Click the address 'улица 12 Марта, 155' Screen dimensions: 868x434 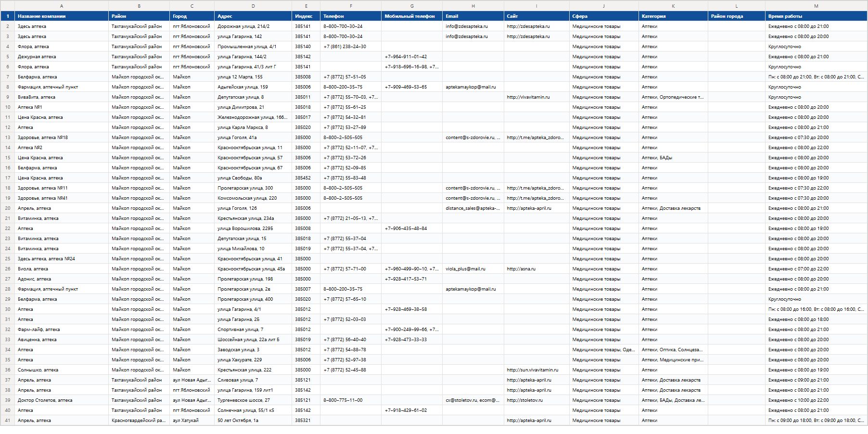[x=253, y=77]
